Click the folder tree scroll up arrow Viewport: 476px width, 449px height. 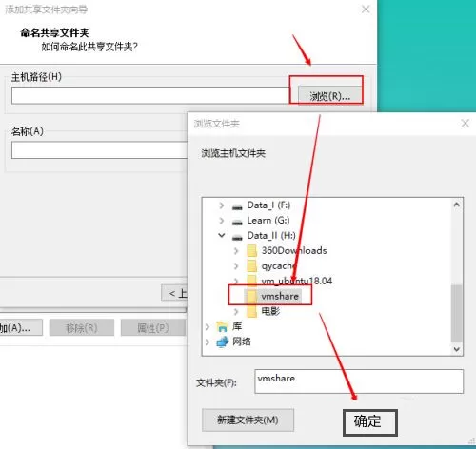(x=457, y=205)
